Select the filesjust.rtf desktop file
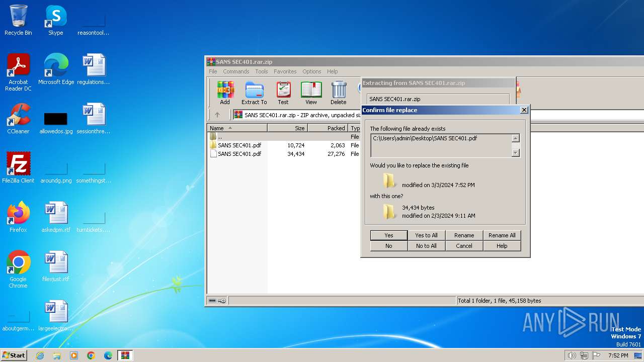The height and width of the screenshot is (362, 644). [56, 266]
